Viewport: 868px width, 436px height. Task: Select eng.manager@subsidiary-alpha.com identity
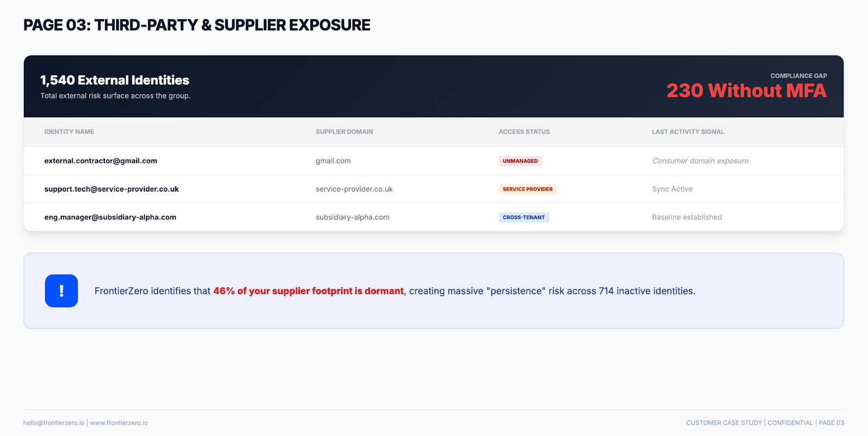click(x=110, y=218)
